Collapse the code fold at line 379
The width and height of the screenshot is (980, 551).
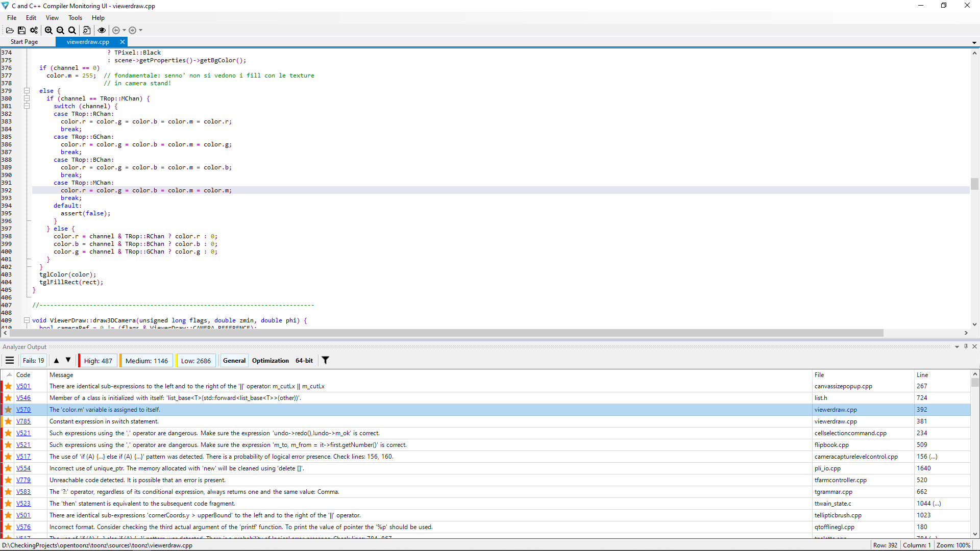coord(27,91)
